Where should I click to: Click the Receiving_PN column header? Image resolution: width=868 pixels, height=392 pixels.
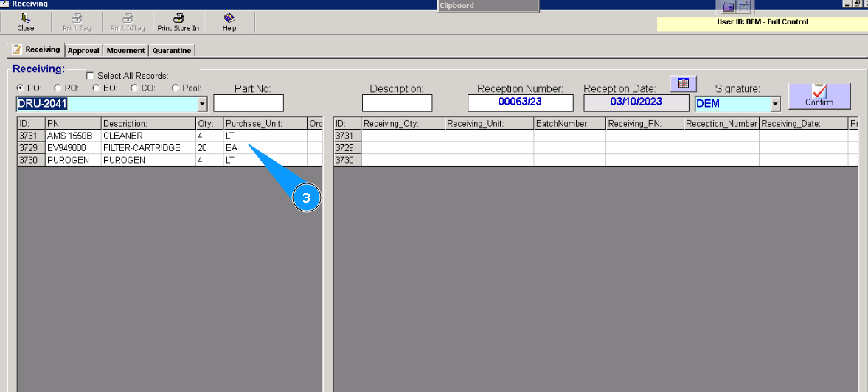645,123
